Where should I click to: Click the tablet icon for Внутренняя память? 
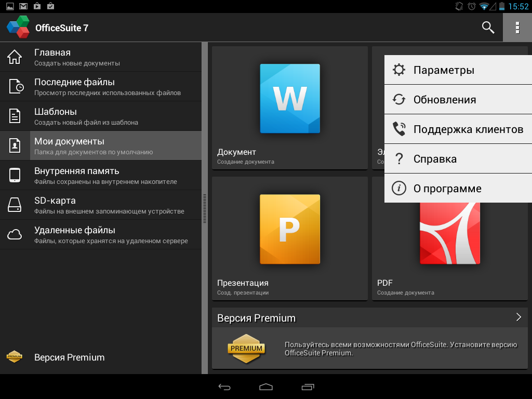(x=15, y=175)
